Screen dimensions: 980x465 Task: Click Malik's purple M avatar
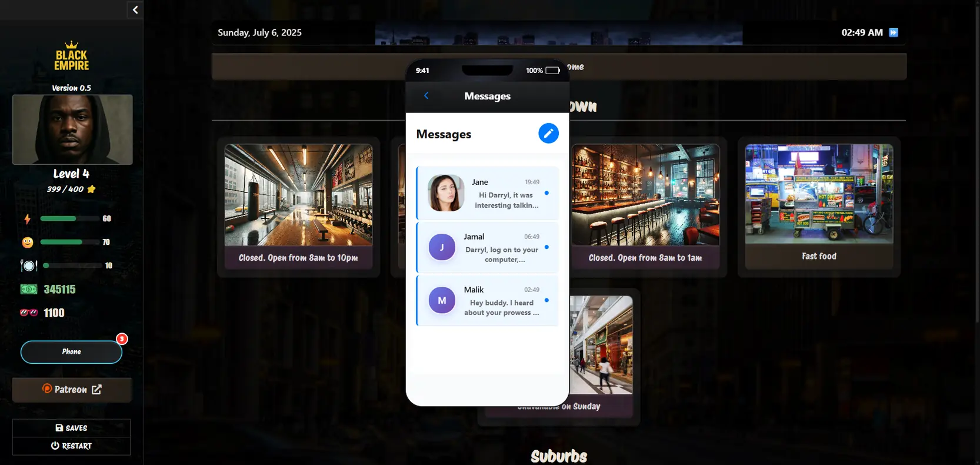tap(442, 301)
